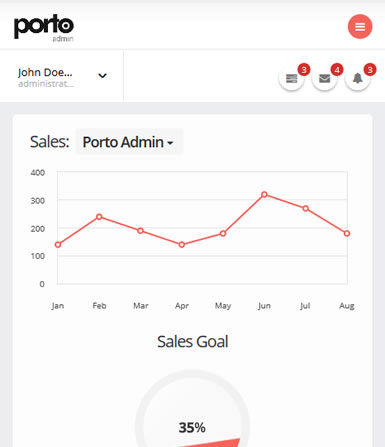Open the messages envelope icon
Viewport: 385px width, 447px height.
(324, 79)
